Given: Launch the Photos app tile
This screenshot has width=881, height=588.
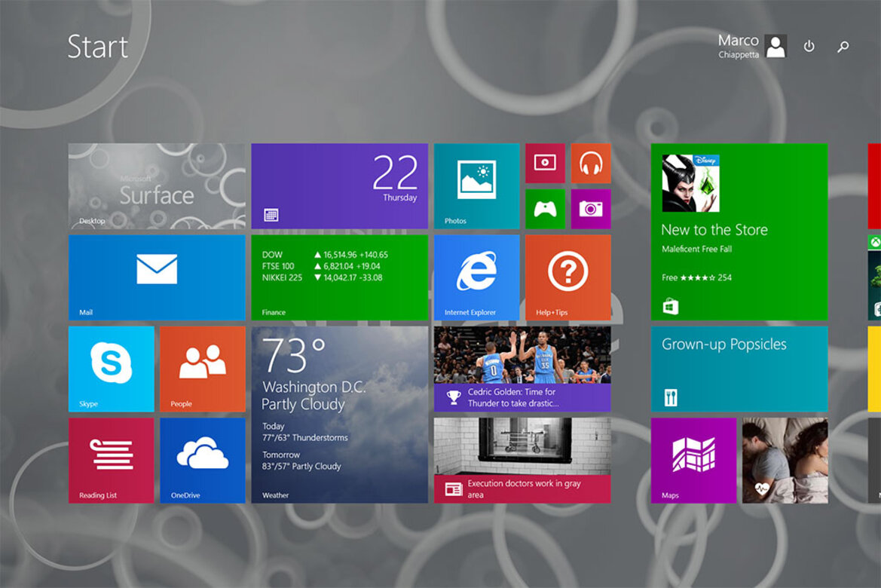Looking at the screenshot, I should point(476,186).
